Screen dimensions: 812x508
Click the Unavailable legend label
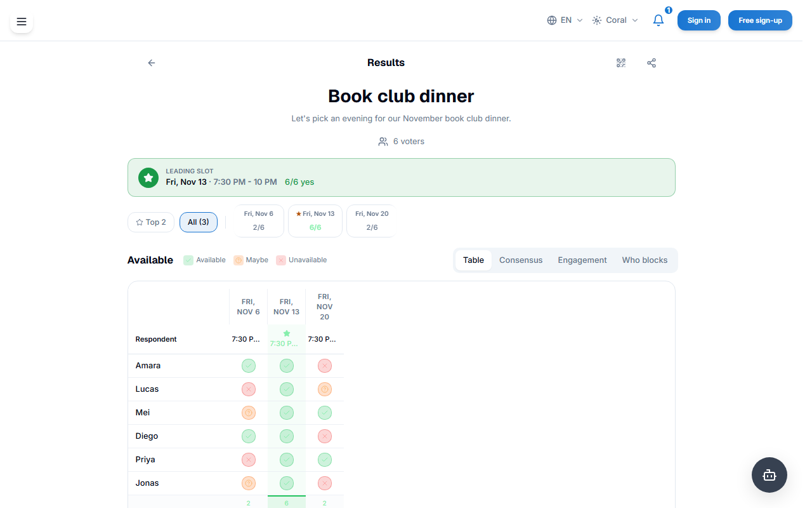(308, 260)
